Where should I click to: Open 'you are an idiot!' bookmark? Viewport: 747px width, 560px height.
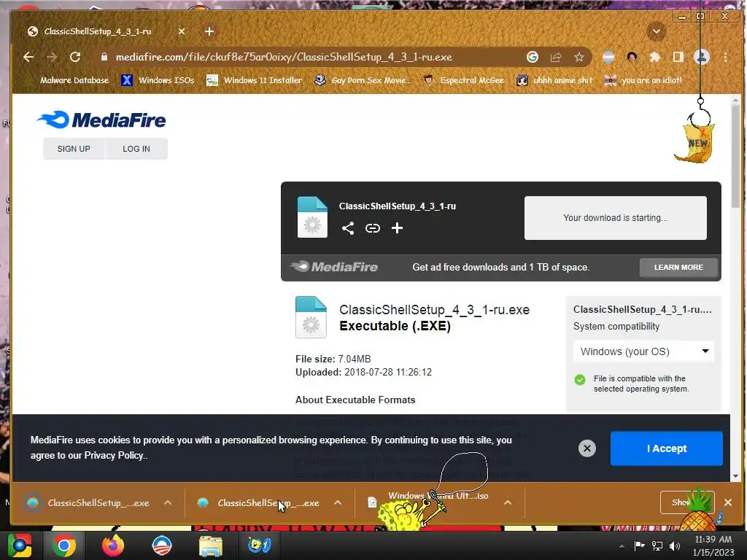click(643, 80)
